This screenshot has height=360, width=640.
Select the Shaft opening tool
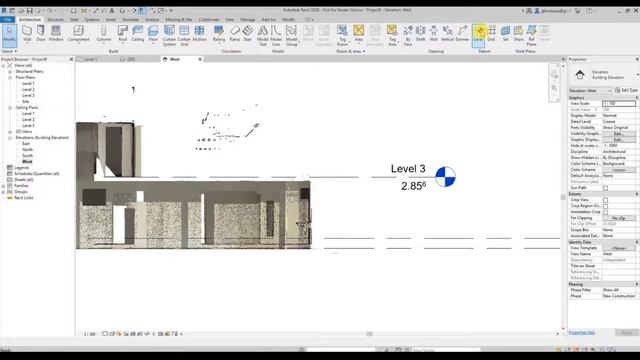tap(420, 33)
